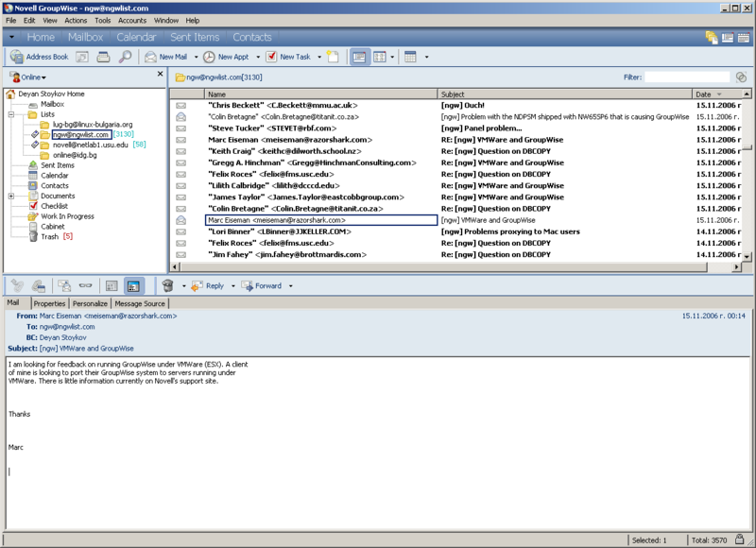
Task: Open the Online mode dropdown
Action: pyautogui.click(x=29, y=77)
